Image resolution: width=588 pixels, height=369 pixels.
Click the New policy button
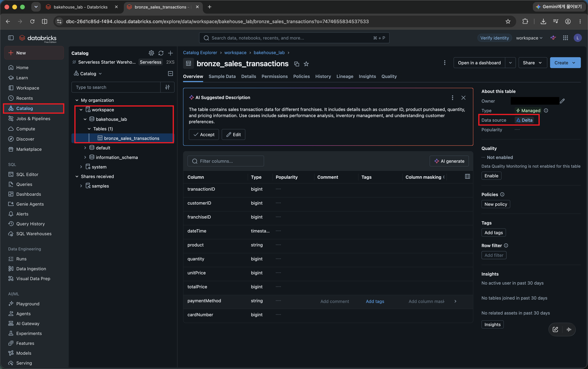(496, 204)
